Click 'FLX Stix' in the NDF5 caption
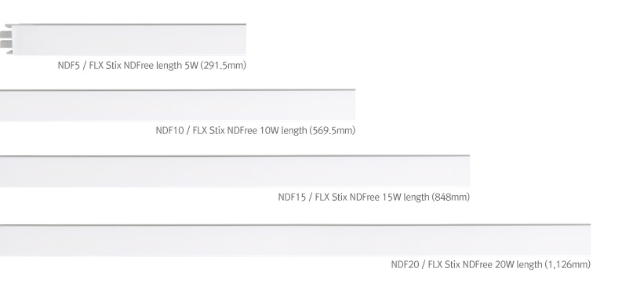Viewport: 644px width, 294px height. (x=105, y=65)
